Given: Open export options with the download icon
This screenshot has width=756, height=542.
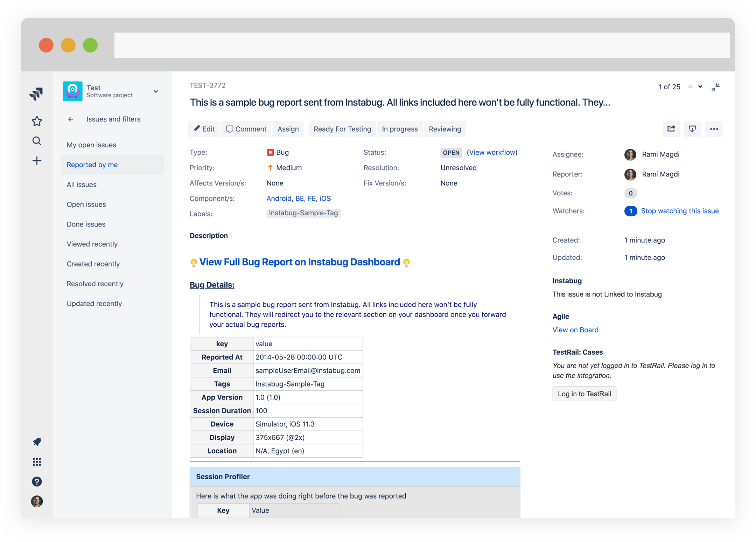Looking at the screenshot, I should point(692,129).
